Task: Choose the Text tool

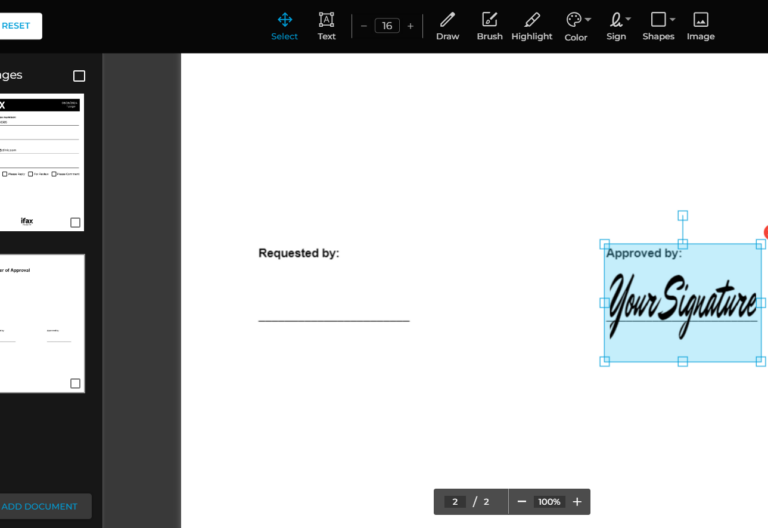Action: [x=326, y=26]
